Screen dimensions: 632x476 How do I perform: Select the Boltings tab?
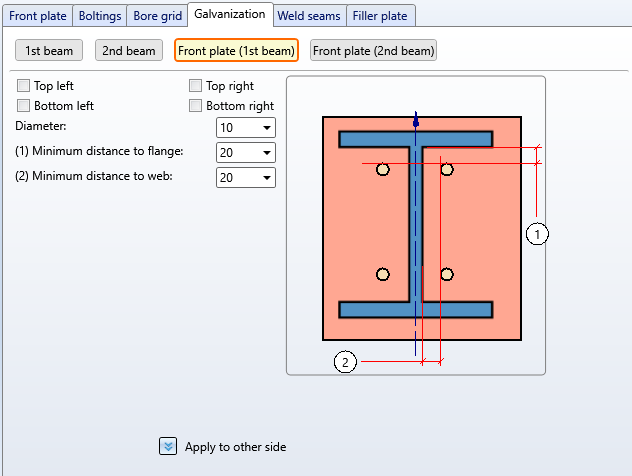pyautogui.click(x=101, y=16)
